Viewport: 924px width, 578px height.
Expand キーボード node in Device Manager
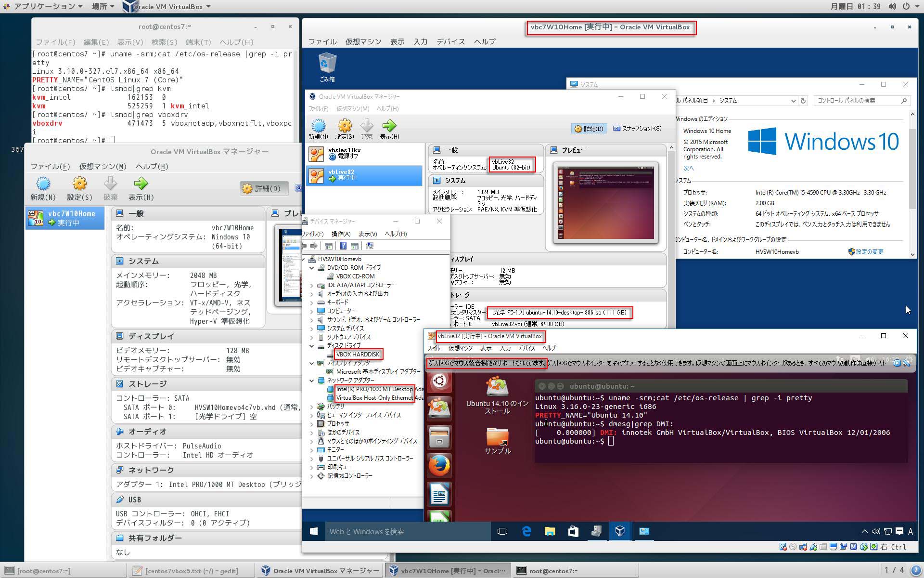click(311, 302)
